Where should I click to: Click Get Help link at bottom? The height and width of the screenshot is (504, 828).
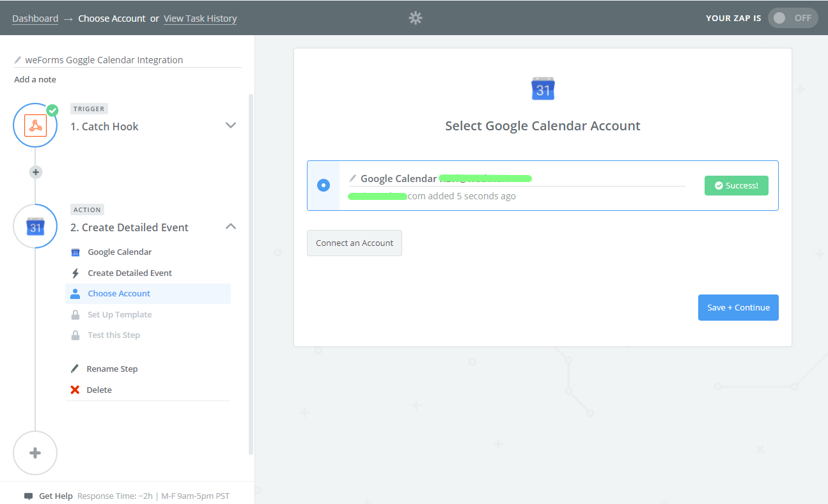pos(56,496)
